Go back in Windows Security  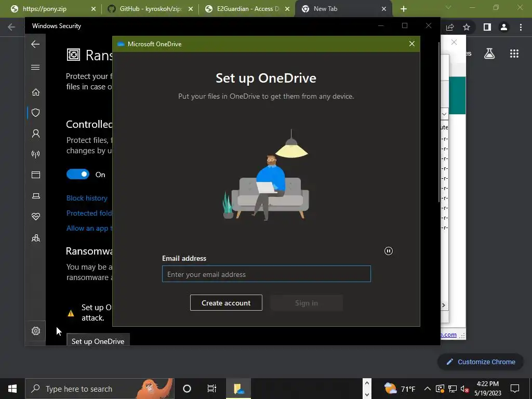point(35,44)
